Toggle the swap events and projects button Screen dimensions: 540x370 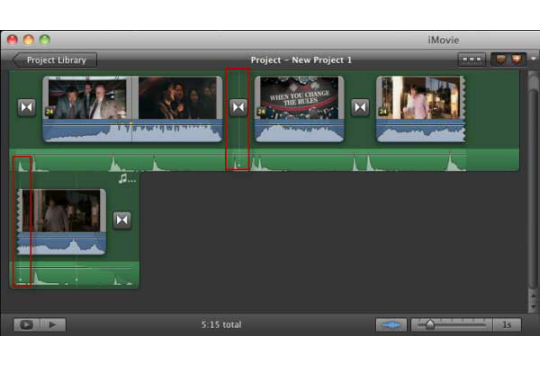[508, 60]
